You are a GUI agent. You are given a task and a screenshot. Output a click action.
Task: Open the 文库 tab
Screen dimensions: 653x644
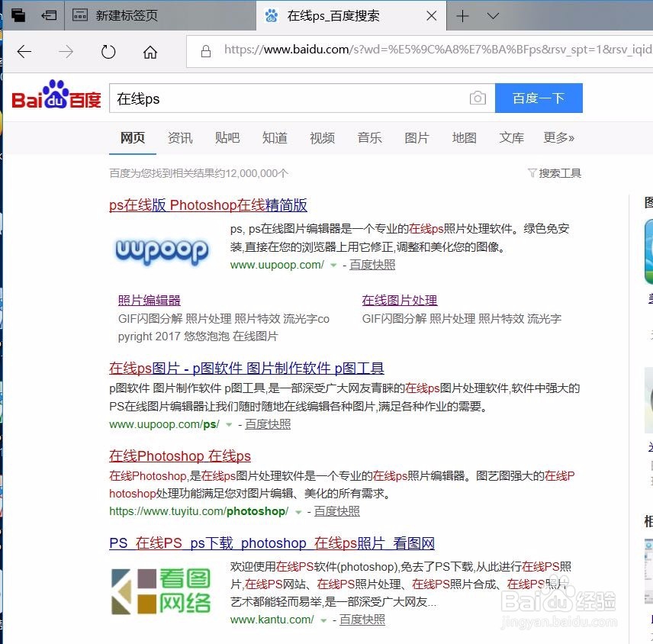pyautogui.click(x=512, y=137)
